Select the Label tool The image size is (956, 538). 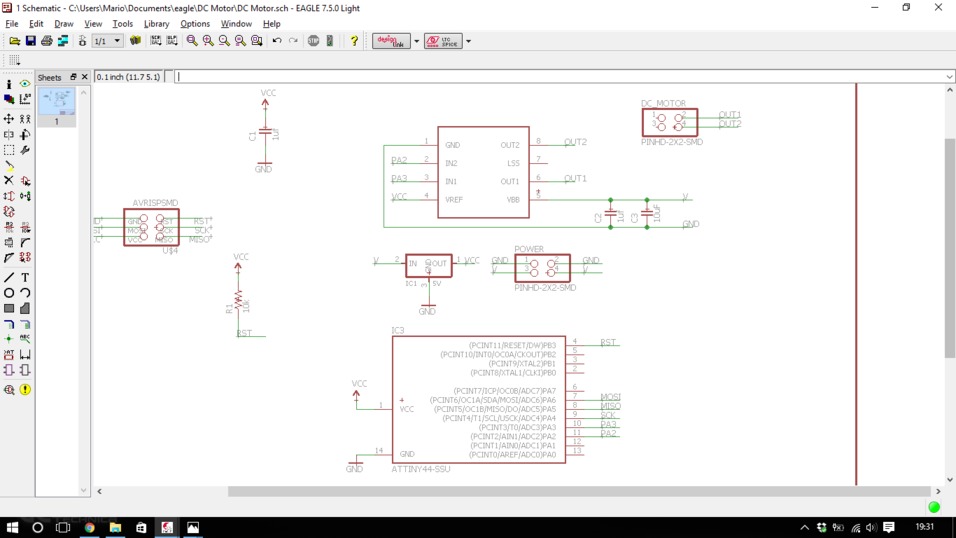point(25,339)
